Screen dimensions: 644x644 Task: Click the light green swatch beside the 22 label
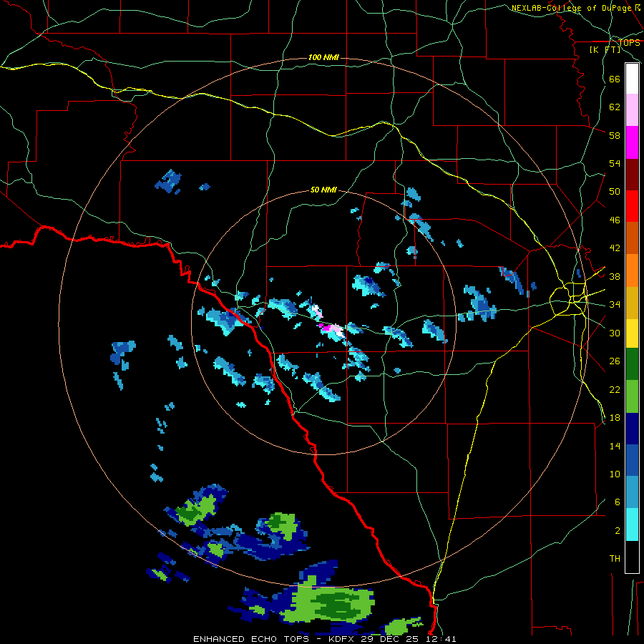(632, 396)
